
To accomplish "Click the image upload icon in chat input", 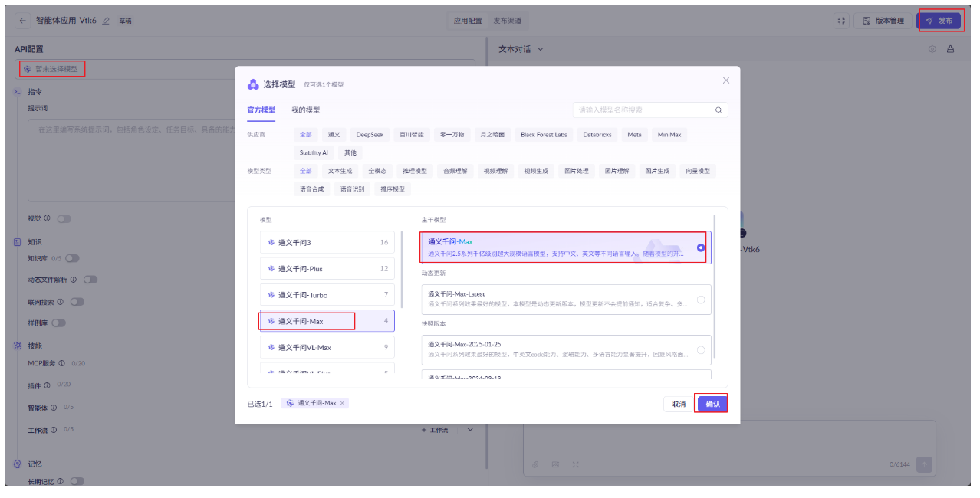I will (x=556, y=464).
